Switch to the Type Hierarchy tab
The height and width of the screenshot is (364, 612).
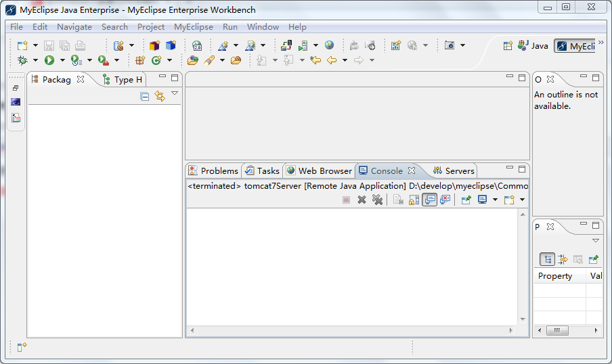click(x=123, y=80)
